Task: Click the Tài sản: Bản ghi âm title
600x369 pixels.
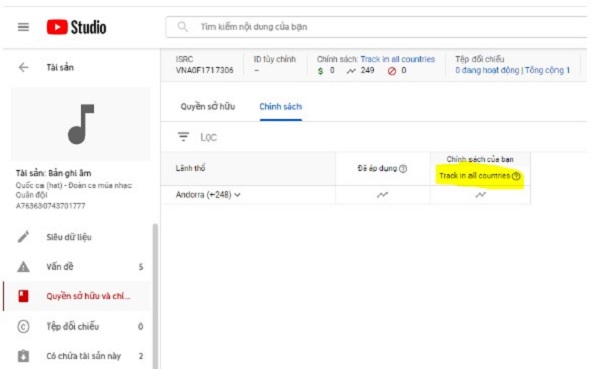Action: point(54,173)
